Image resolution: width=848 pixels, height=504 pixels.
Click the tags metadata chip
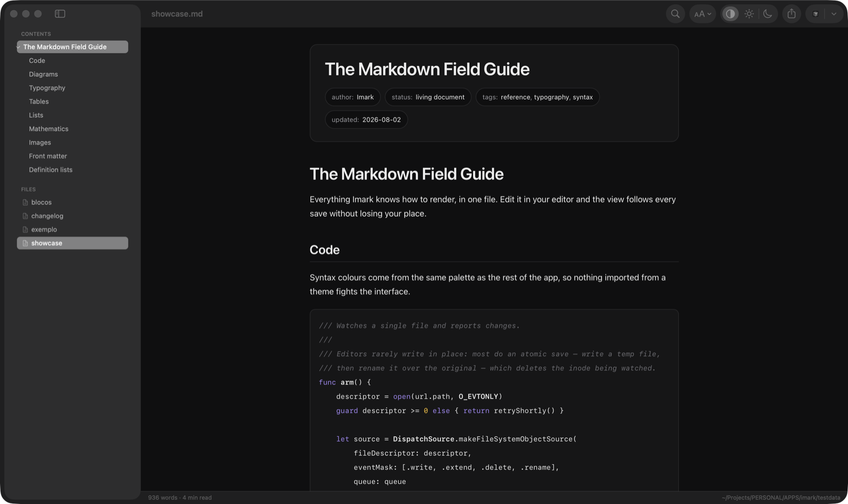point(537,97)
